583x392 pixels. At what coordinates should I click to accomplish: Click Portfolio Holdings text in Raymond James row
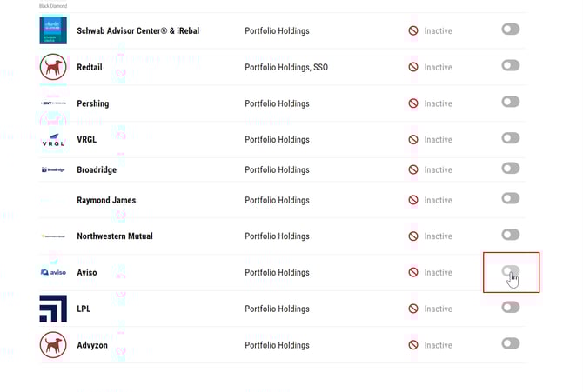[277, 200]
